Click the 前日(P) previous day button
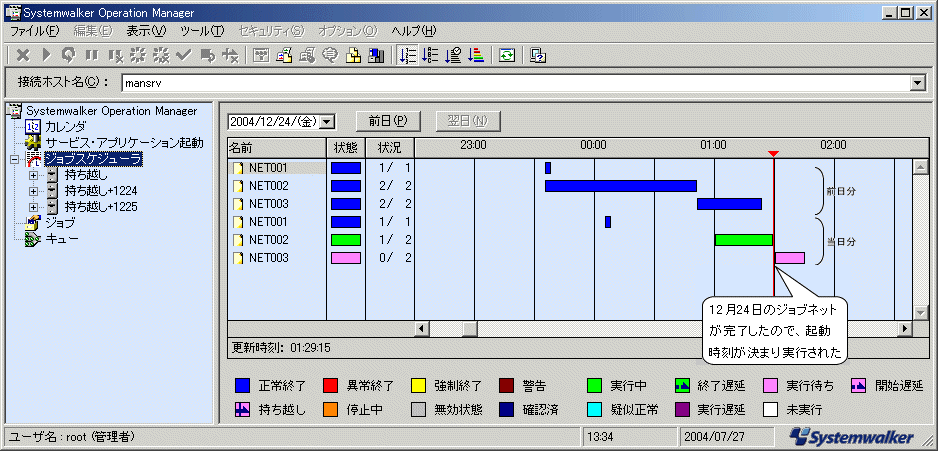 pos(388,121)
